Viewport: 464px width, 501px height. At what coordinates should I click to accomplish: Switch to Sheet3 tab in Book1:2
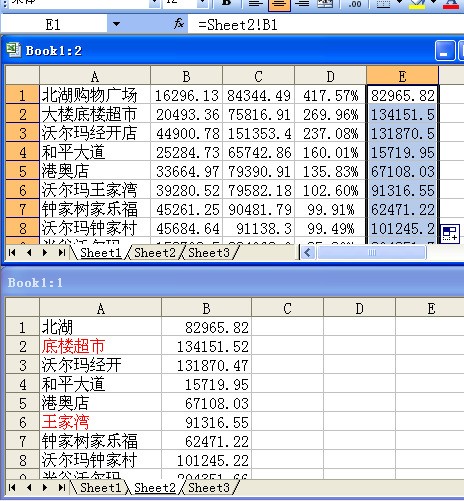[209, 253]
